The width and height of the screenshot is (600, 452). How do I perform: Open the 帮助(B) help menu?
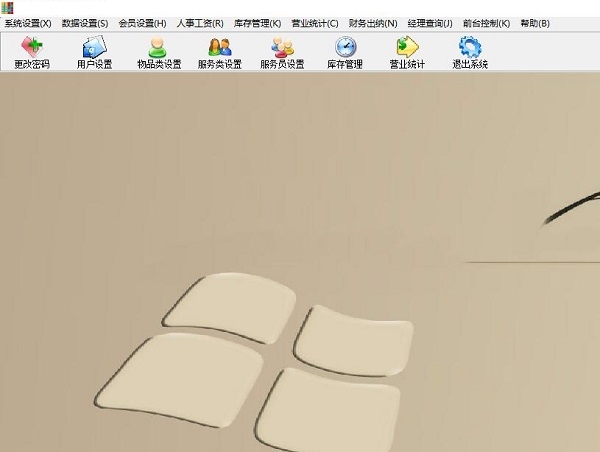[535, 23]
